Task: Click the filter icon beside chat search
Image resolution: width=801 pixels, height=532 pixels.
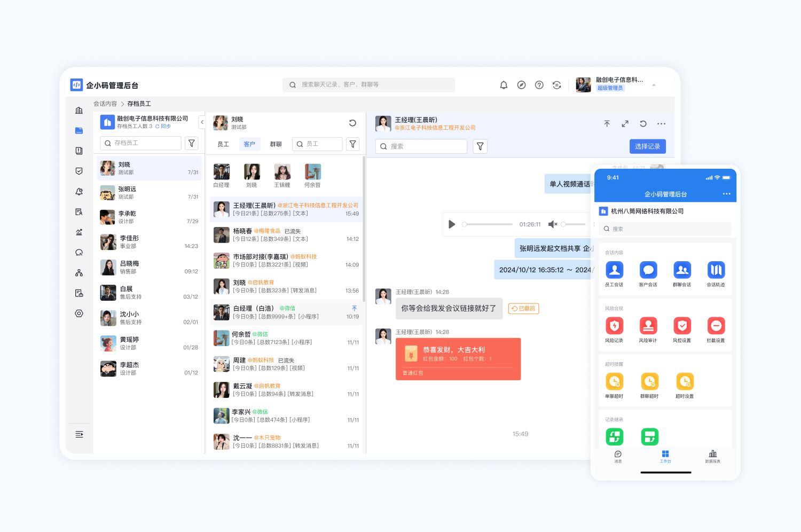Action: point(480,146)
